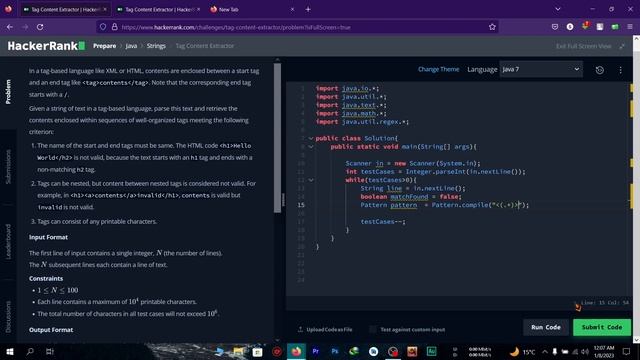Screen dimensions: 640x360
Task: Open the Pocket save icon in the toolbar
Action: pos(555,27)
